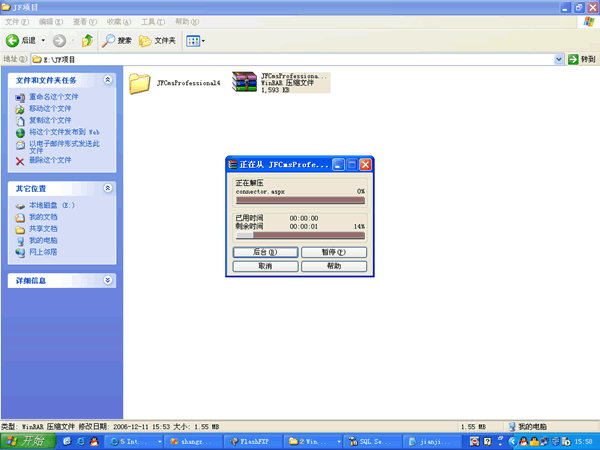
Task: Click the 2 Win... Explorer taskbar group
Action: point(313,442)
